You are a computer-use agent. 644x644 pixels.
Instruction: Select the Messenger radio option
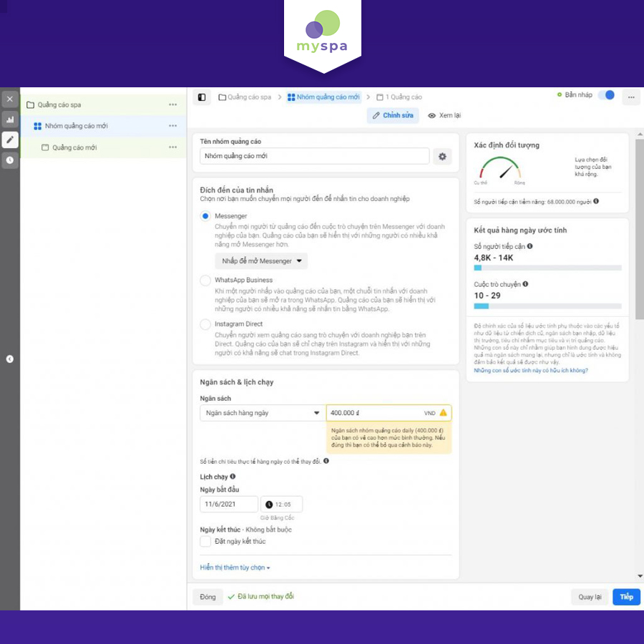tap(205, 216)
